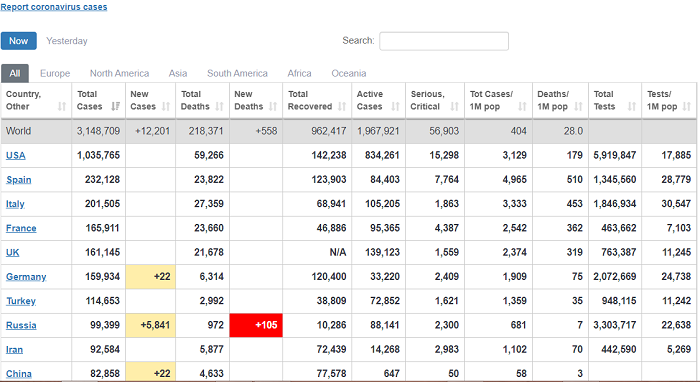700x382 pixels.
Task: Click Russia total tests 3,303,717
Action: (615, 325)
